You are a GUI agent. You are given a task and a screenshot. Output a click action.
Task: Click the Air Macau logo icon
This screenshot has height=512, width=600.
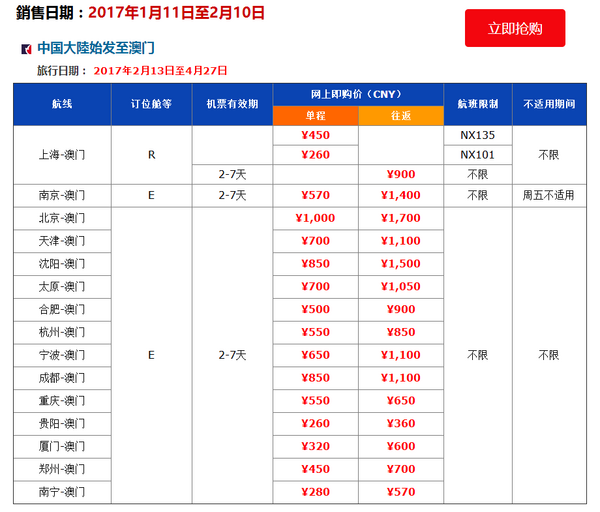click(26, 49)
